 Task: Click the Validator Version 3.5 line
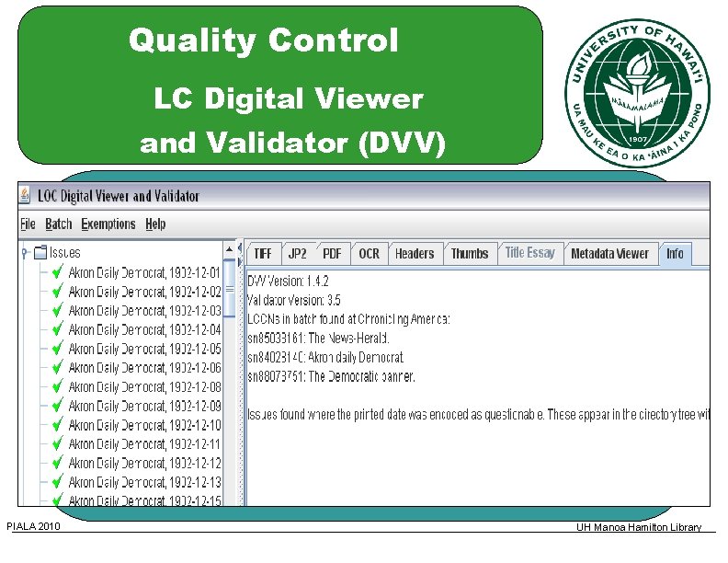[x=294, y=300]
